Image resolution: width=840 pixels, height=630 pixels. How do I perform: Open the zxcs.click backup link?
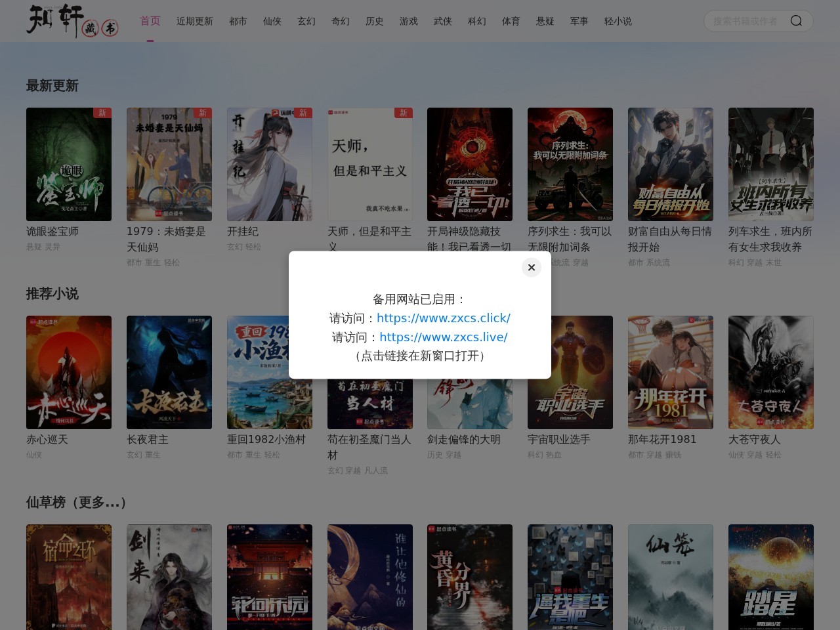(444, 318)
